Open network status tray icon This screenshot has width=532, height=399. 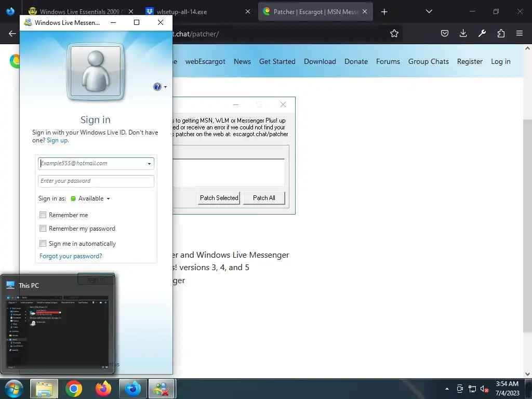click(x=472, y=389)
